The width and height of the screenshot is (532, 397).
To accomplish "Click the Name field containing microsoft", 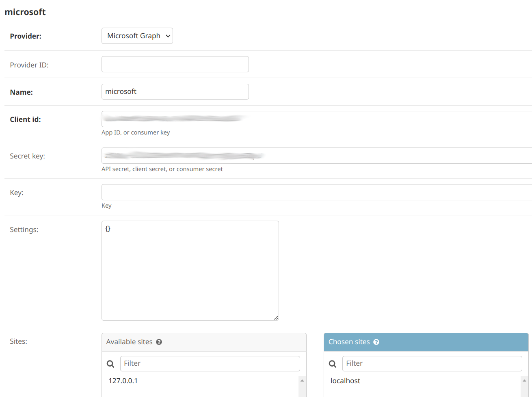I will point(175,91).
